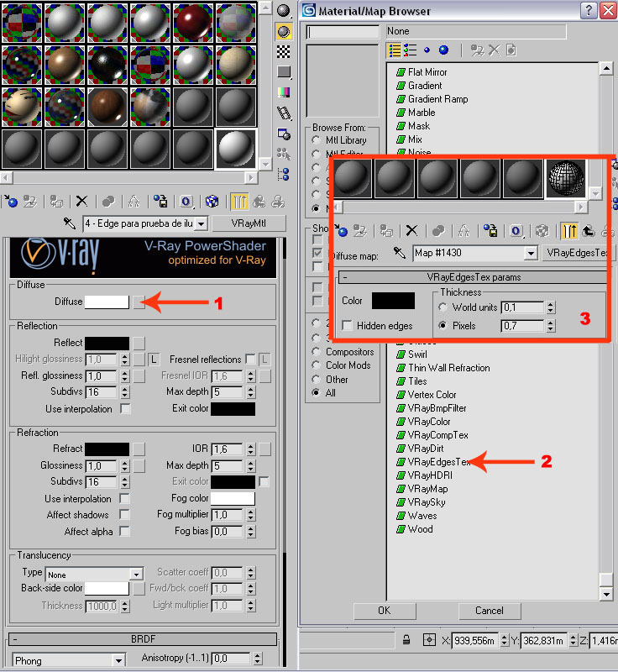Click the Reflect map slot button
618x672 pixels.
[x=139, y=343]
